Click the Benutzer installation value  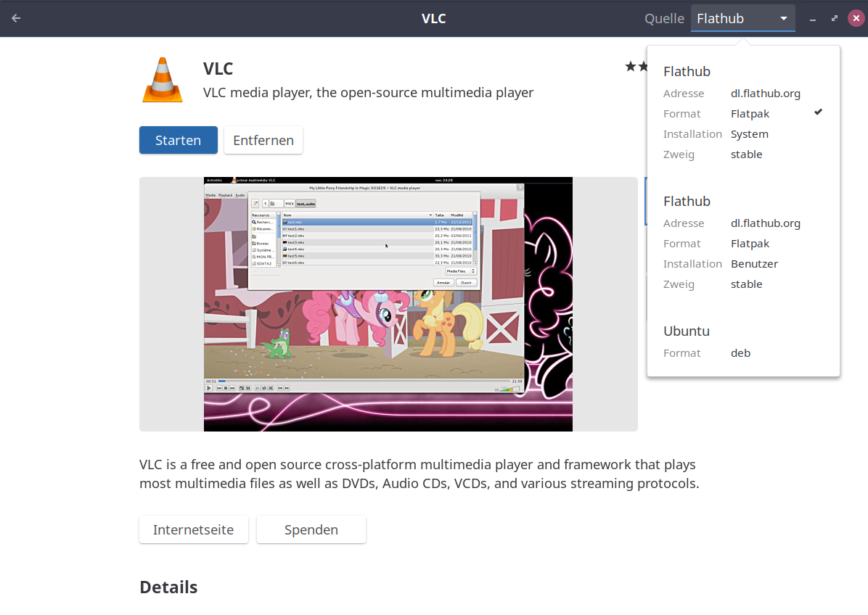[x=755, y=264]
